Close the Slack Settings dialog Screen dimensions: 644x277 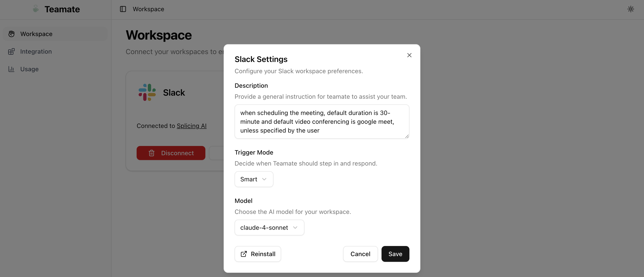pyautogui.click(x=409, y=55)
